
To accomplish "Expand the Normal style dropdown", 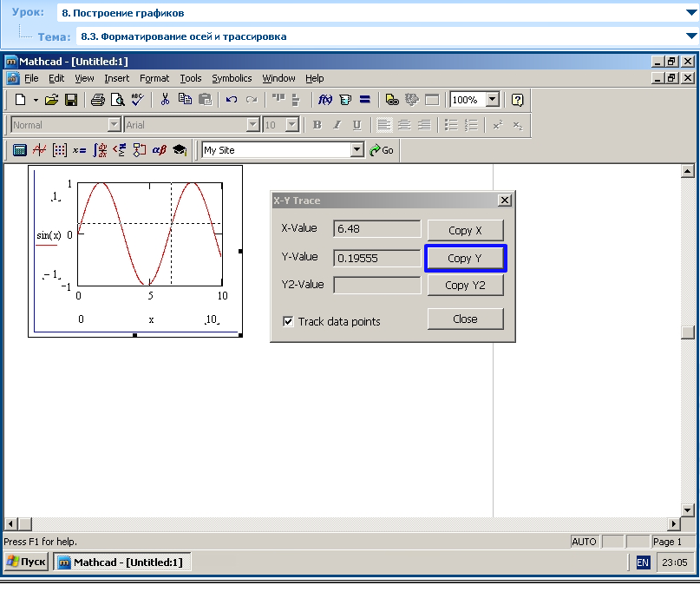I will click(x=114, y=125).
